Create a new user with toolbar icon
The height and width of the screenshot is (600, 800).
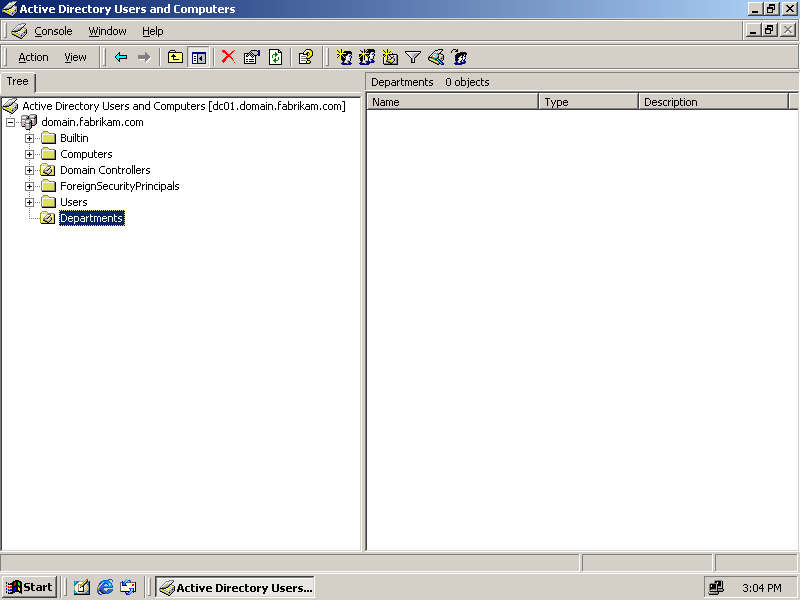(344, 57)
